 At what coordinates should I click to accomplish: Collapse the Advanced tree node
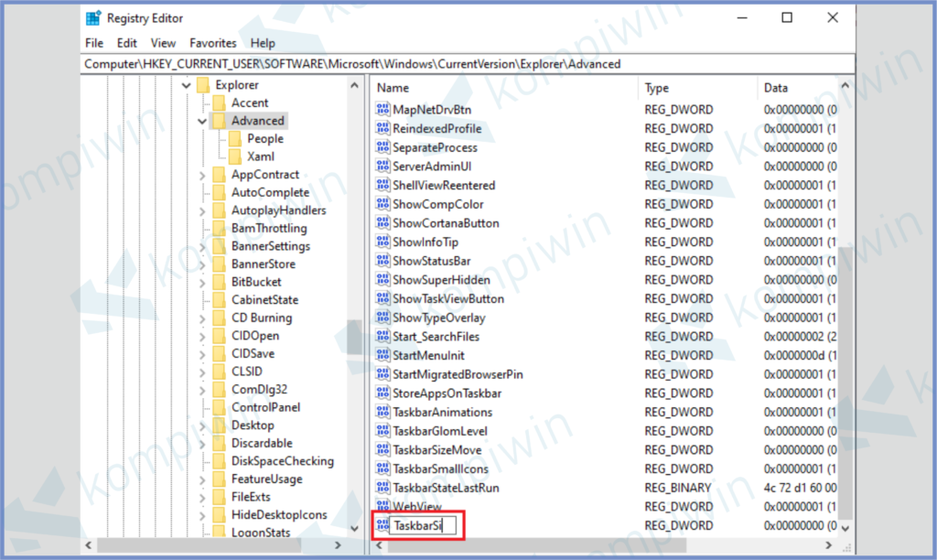(202, 121)
